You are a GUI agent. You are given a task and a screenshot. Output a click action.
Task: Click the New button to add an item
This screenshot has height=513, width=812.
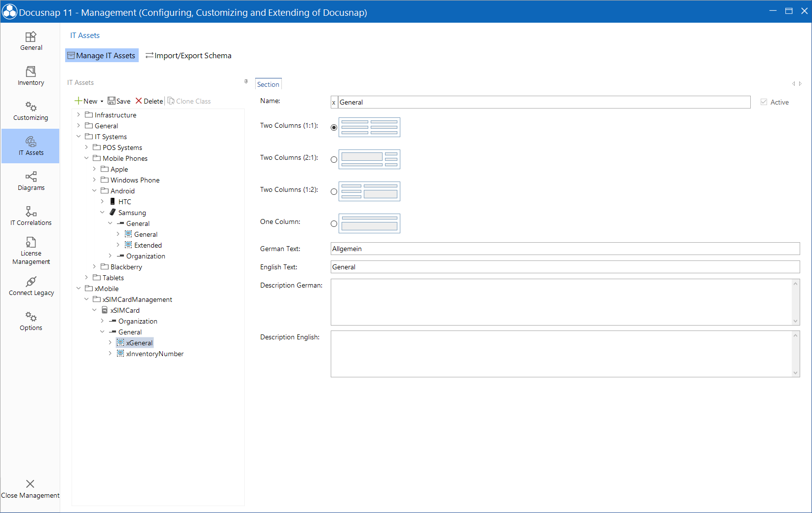point(88,101)
